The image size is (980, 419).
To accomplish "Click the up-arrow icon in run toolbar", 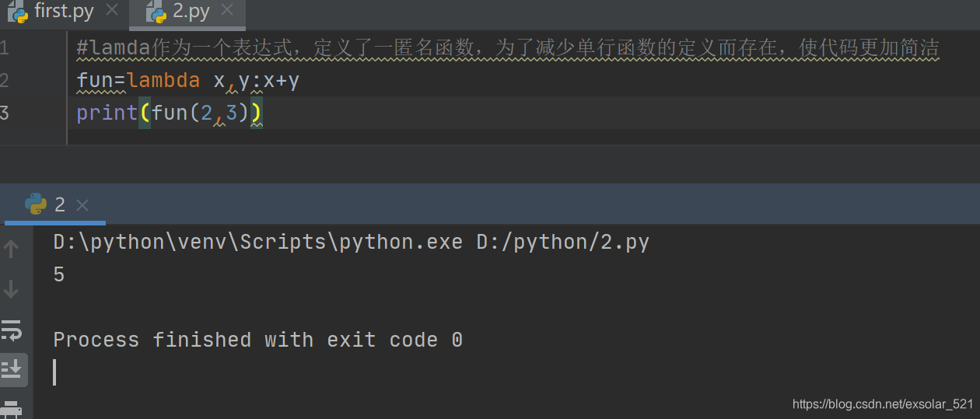I will click(x=12, y=249).
